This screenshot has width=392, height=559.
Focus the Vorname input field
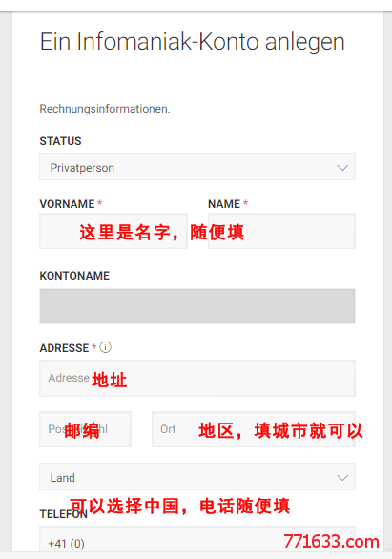(x=113, y=231)
